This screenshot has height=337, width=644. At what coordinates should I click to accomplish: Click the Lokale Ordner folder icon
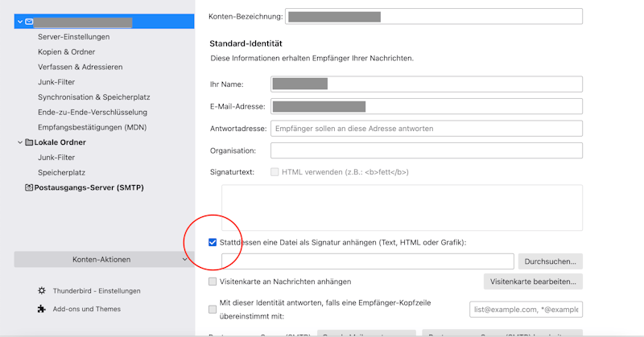[x=29, y=142]
